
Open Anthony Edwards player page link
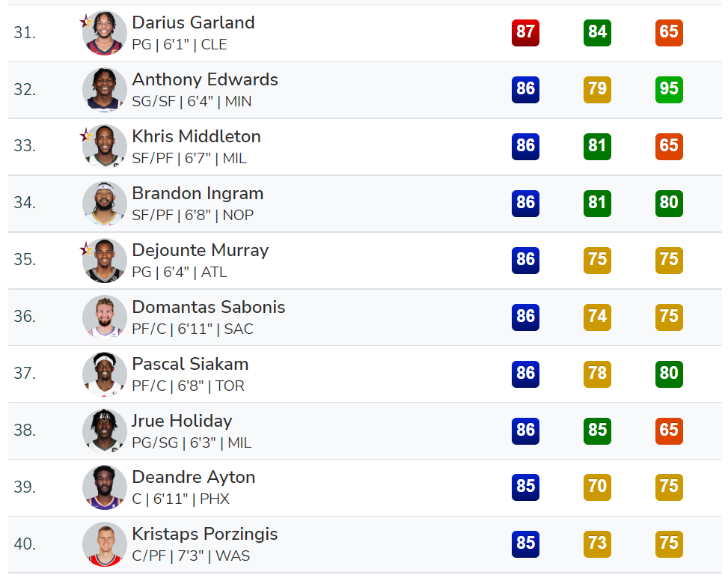[x=205, y=79]
